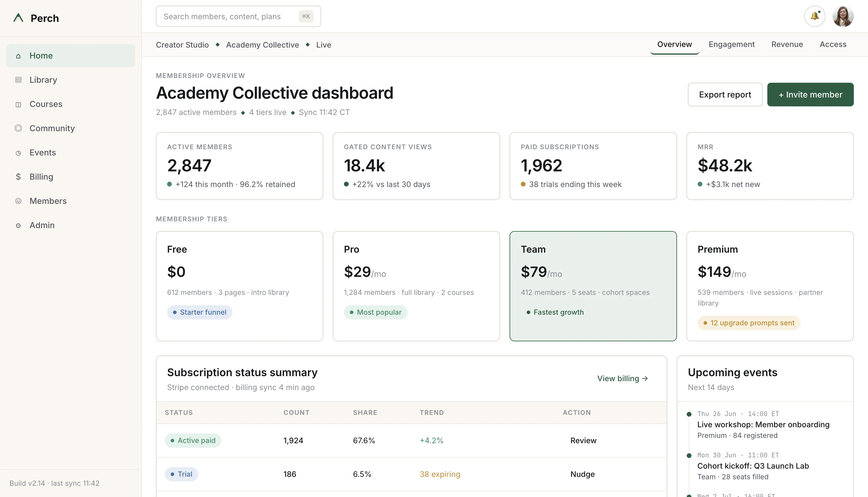The height and width of the screenshot is (497, 868).
Task: Click Export report button
Action: [x=725, y=95]
